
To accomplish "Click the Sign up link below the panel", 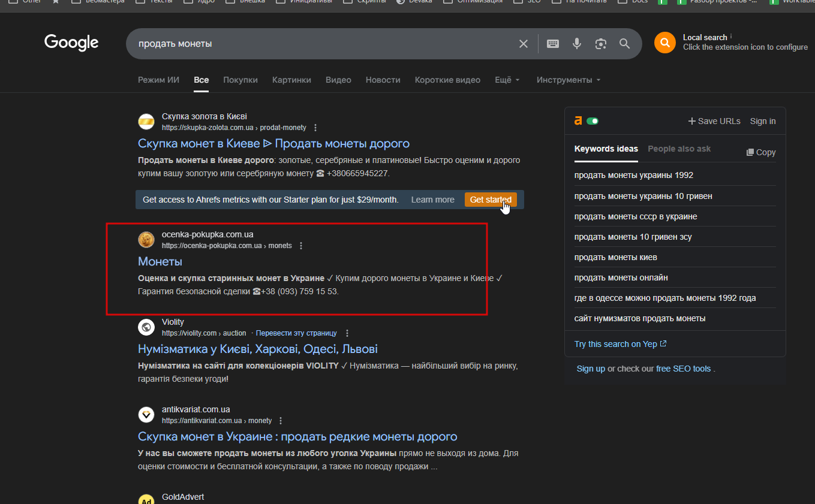I will [591, 369].
